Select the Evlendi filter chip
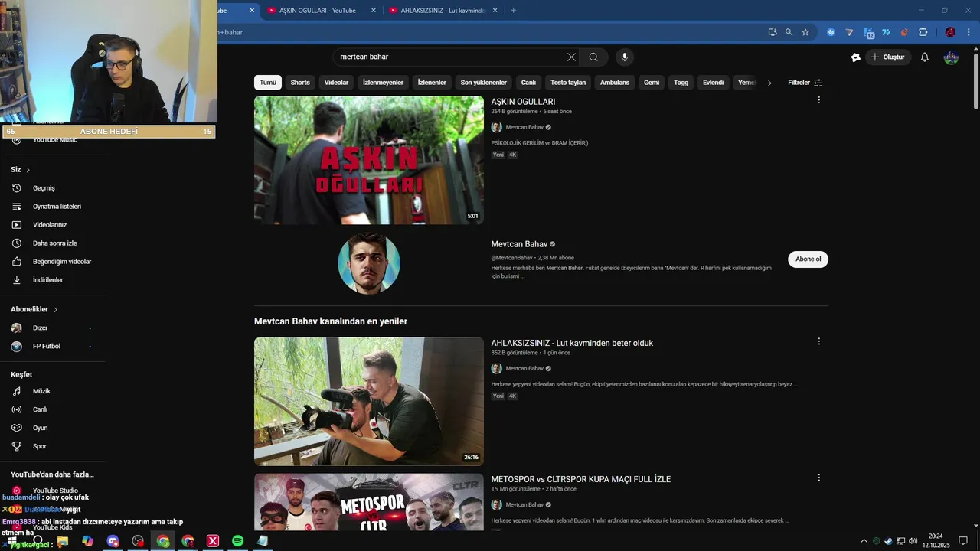980x551 pixels. 713,83
